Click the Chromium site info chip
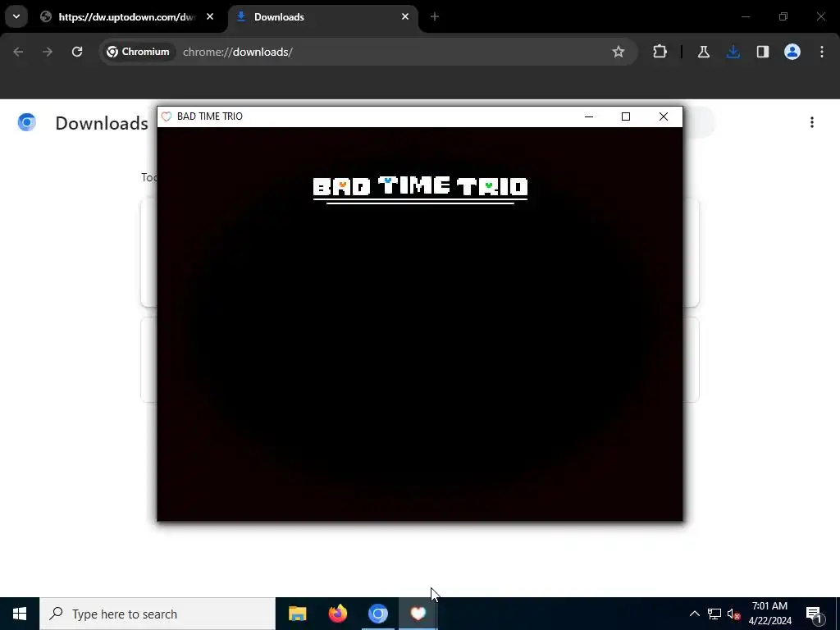840x630 pixels. (x=138, y=52)
